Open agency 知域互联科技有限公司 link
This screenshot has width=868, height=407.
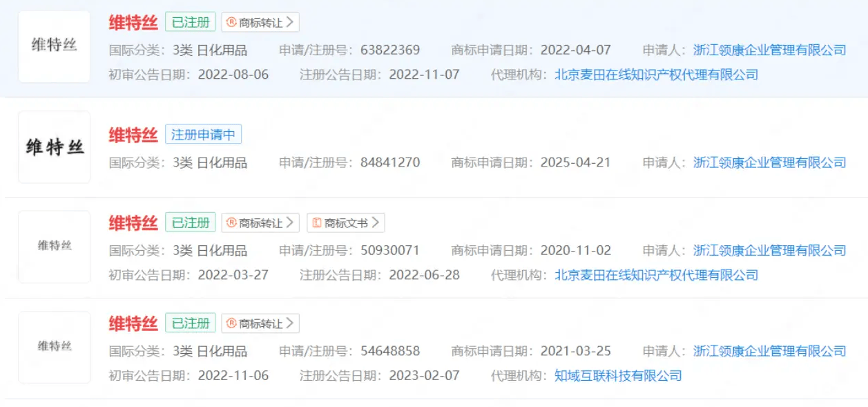(618, 376)
